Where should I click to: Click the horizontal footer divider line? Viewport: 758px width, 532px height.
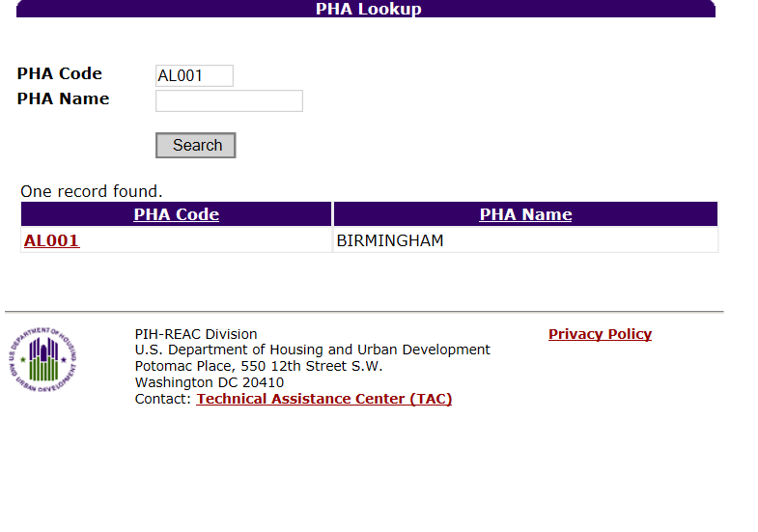tap(364, 312)
